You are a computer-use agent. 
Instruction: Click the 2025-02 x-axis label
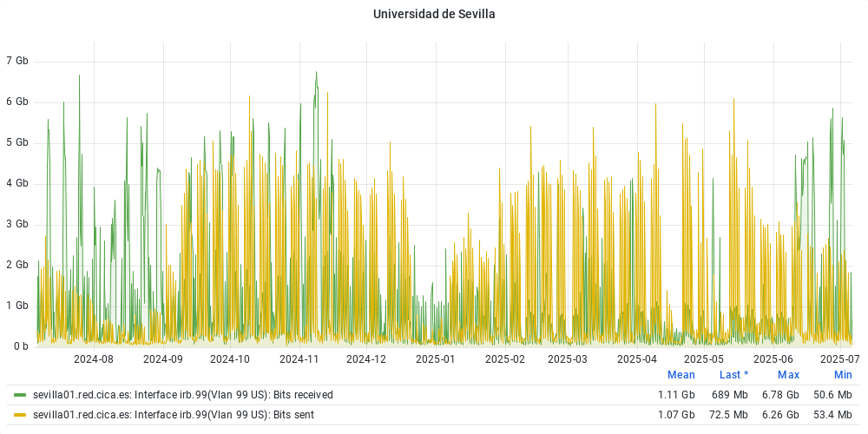tap(505, 358)
